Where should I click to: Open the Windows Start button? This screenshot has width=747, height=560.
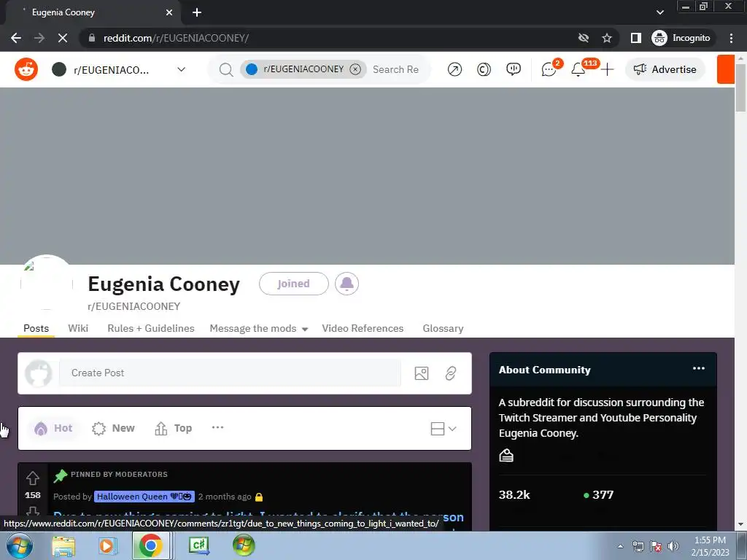[x=19, y=545]
